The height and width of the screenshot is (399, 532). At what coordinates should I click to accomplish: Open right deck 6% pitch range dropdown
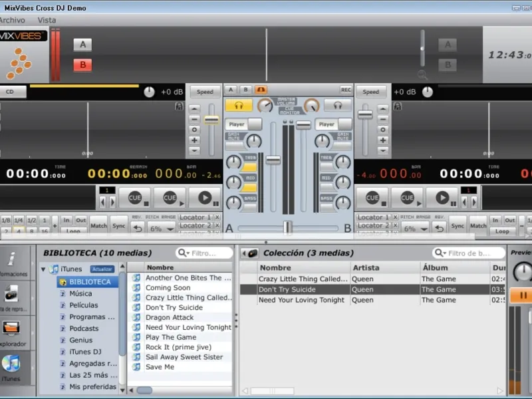pos(415,229)
